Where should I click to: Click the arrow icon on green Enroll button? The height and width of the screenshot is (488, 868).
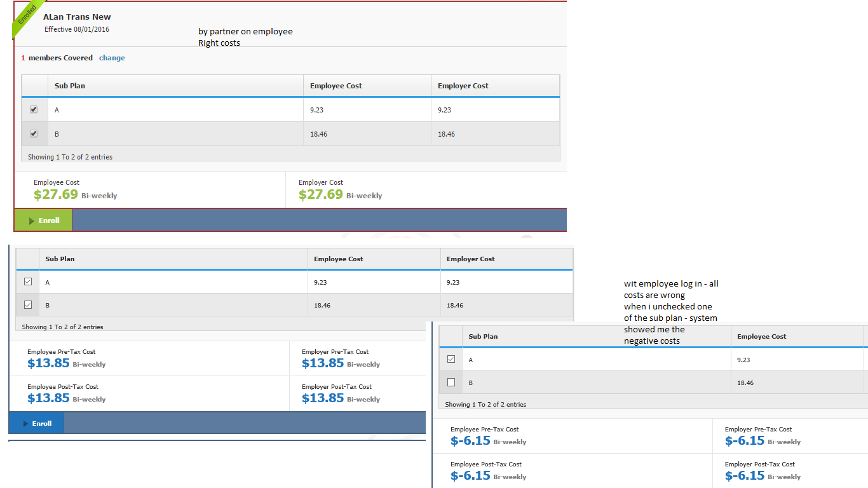[x=32, y=220]
